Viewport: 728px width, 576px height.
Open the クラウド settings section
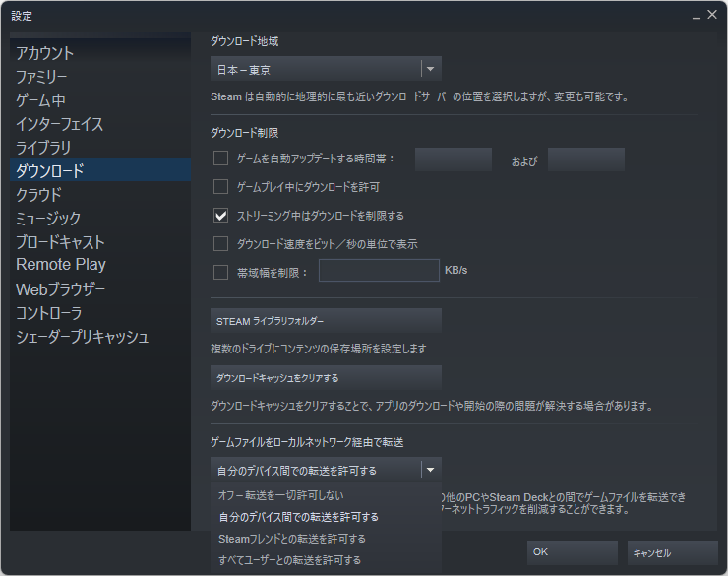point(99,195)
